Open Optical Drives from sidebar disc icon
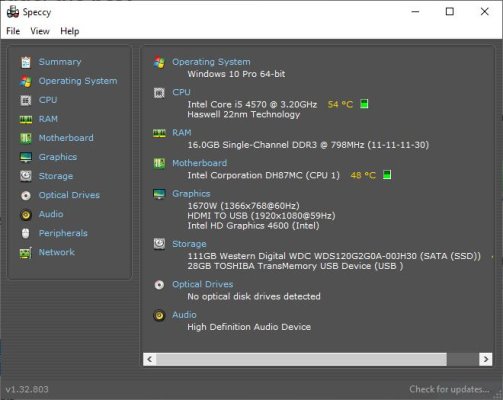Image resolution: width=503 pixels, height=400 pixels. pos(26,195)
